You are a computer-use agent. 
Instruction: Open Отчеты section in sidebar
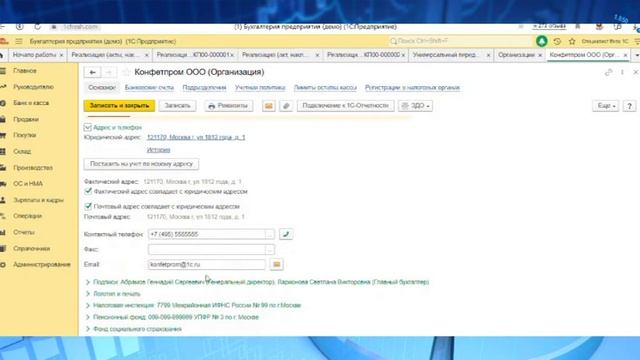tap(24, 232)
